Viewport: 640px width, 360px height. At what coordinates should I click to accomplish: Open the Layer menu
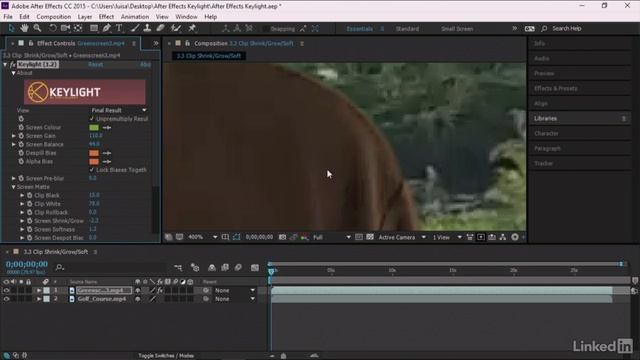point(84,17)
